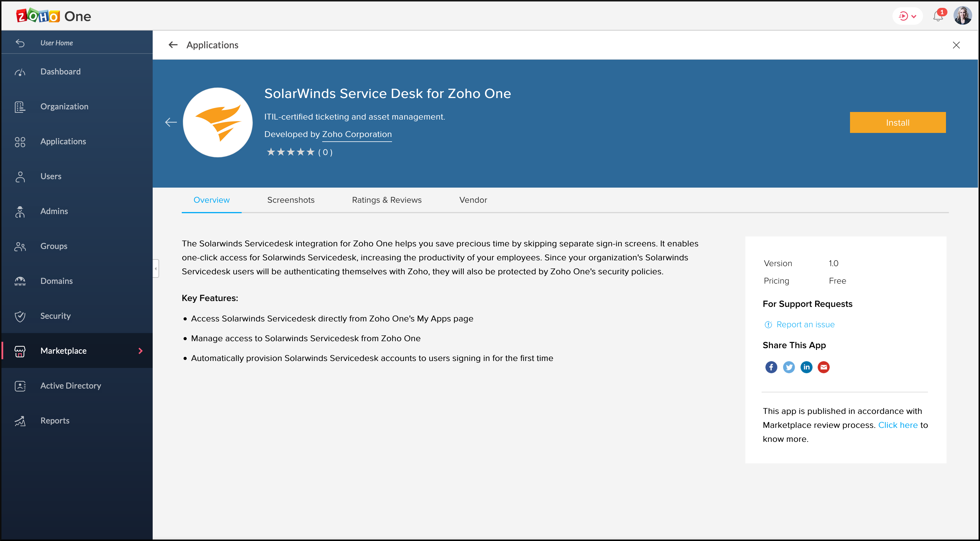Go to Active Directory section
980x541 pixels.
71,385
